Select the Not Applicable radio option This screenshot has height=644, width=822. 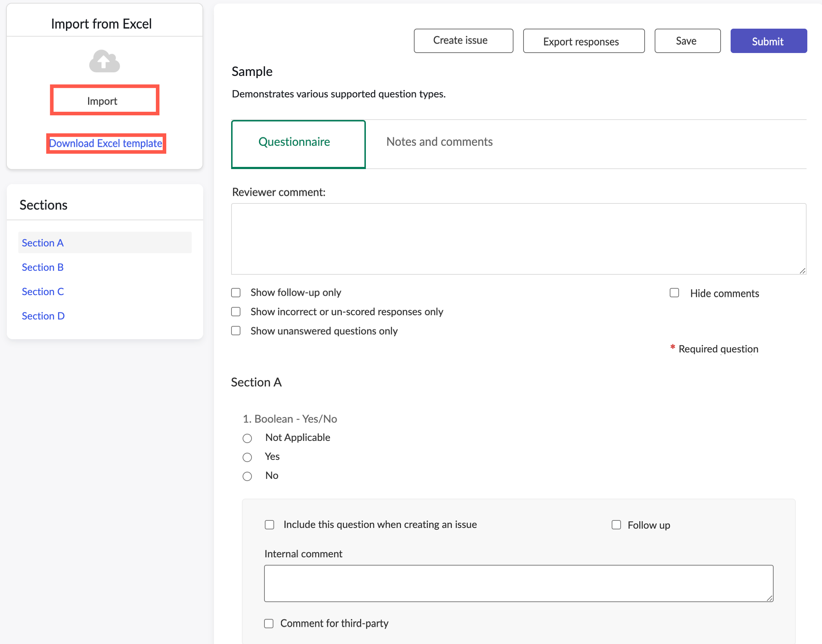coord(247,438)
